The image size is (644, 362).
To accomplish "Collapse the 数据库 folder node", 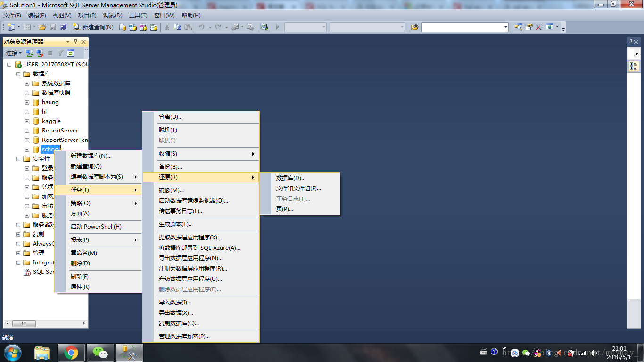I will (x=18, y=74).
